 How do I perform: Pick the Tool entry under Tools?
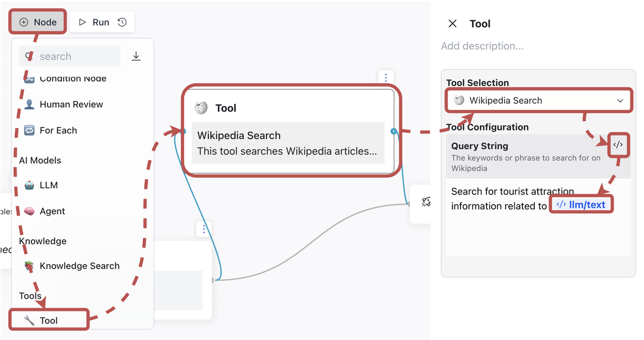[x=48, y=320]
